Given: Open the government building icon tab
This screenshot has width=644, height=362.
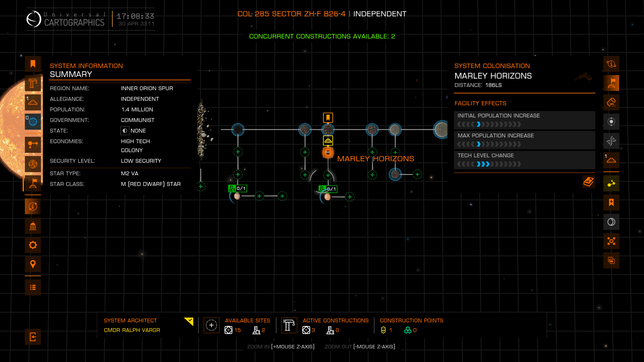Looking at the screenshot, I should point(33,226).
